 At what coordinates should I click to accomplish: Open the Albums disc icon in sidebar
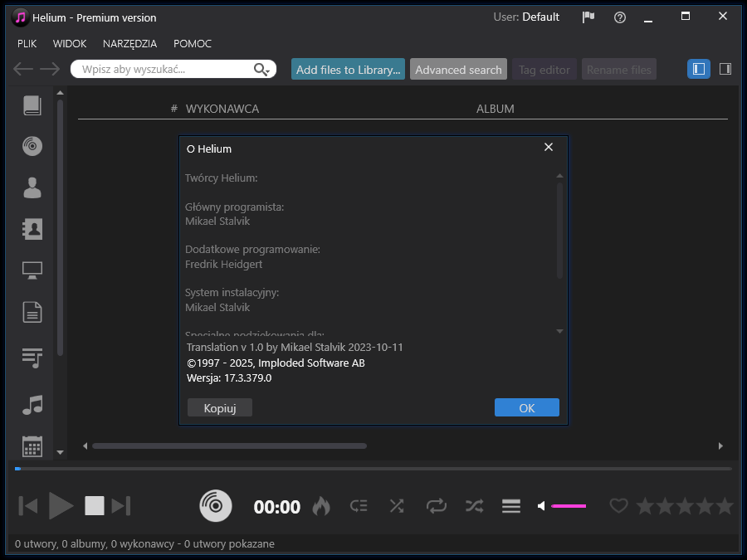(32, 146)
